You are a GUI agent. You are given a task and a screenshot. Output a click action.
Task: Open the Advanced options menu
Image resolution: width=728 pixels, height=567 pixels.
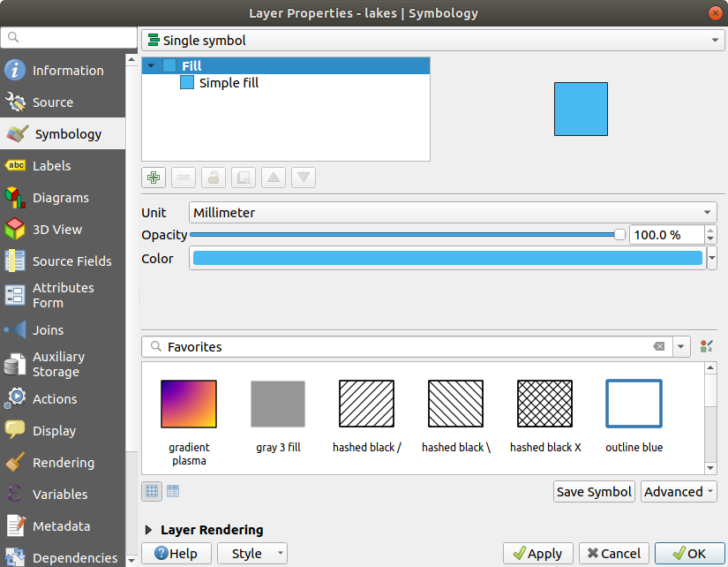pos(679,492)
